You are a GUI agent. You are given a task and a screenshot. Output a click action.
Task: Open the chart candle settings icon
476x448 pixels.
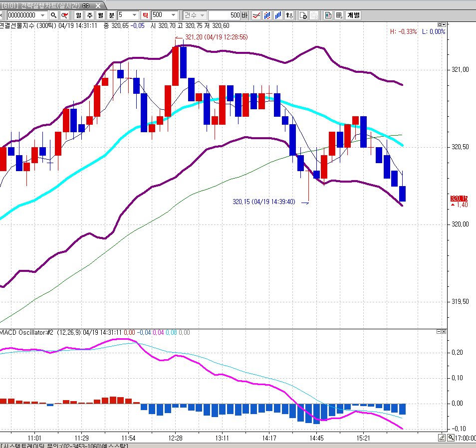(x=328, y=15)
